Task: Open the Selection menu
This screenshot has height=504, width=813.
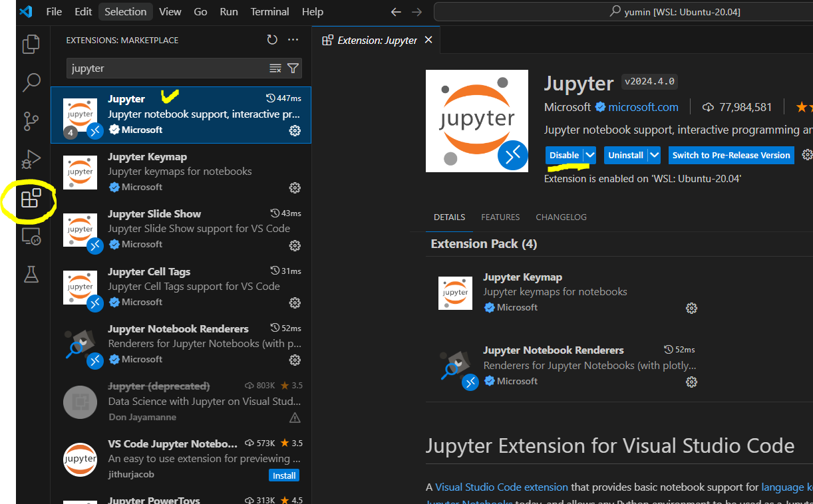Action: [126, 12]
